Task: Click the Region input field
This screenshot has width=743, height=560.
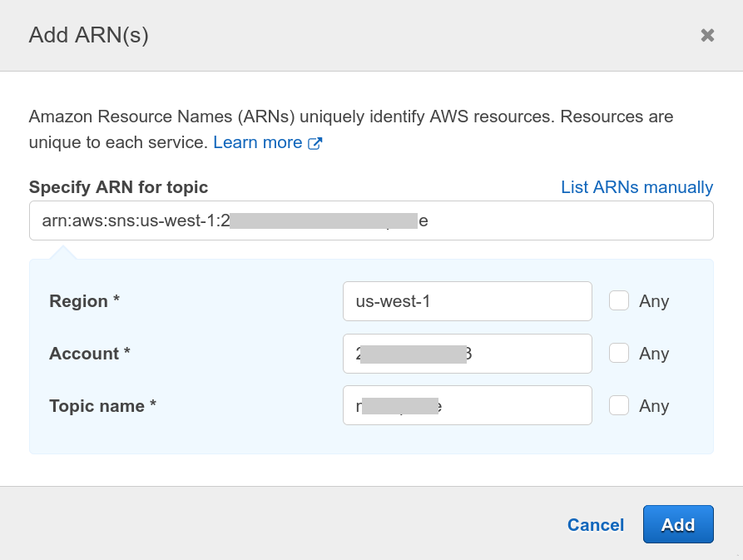Action: 468,301
